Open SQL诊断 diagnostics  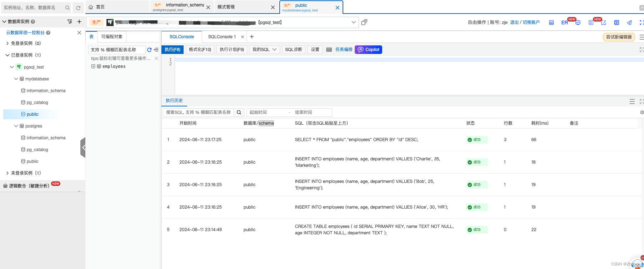pos(294,50)
